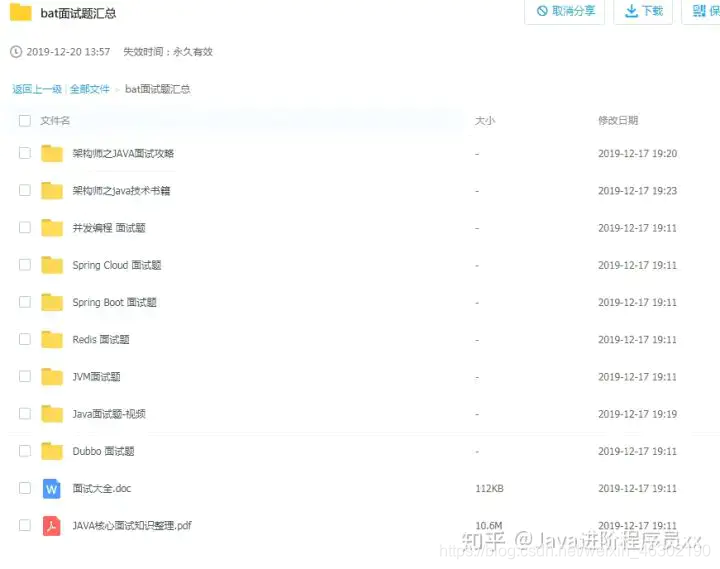Open the 架构师之JAVA面试攻略 folder name

click(123, 153)
